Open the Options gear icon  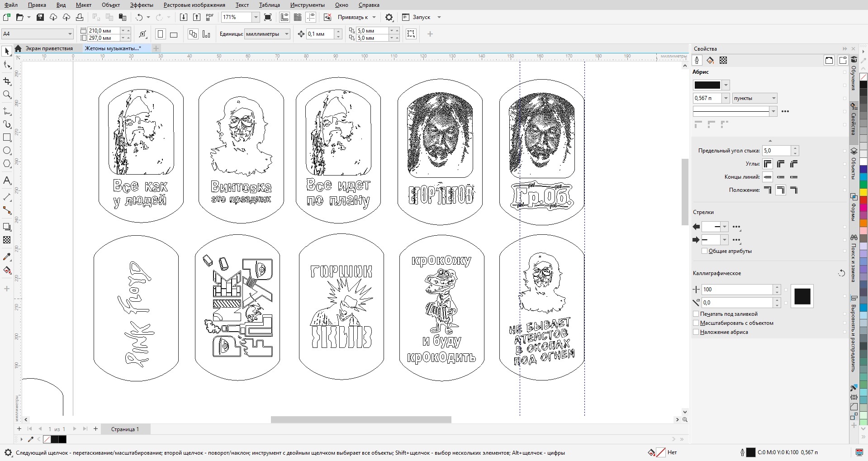coord(389,17)
